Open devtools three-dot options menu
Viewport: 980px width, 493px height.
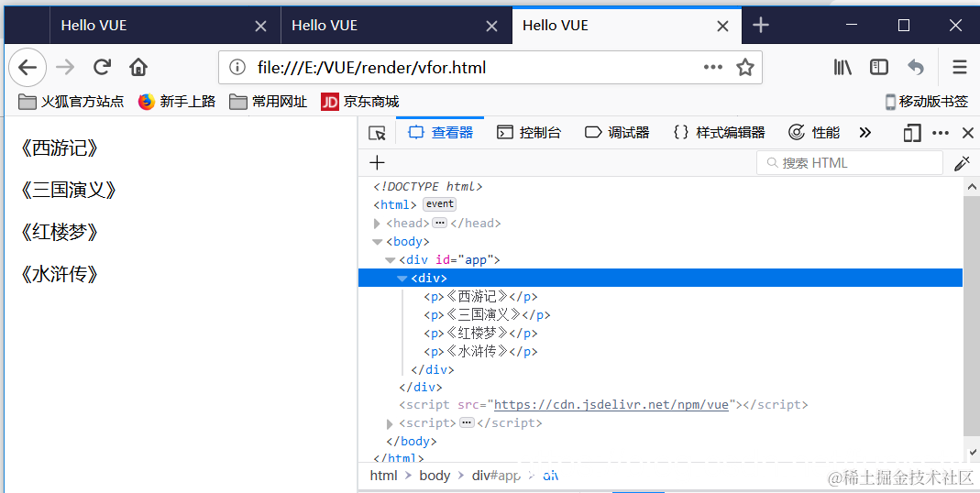coord(941,133)
